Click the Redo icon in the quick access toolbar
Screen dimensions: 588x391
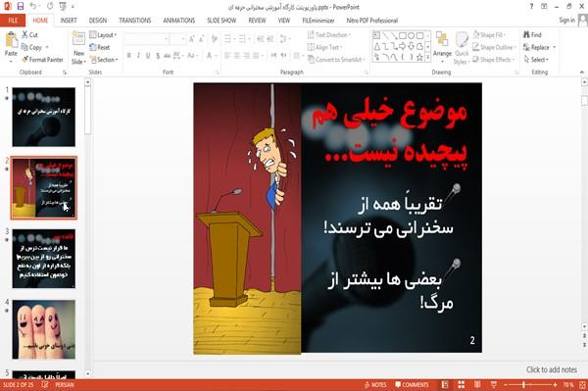(50, 7)
